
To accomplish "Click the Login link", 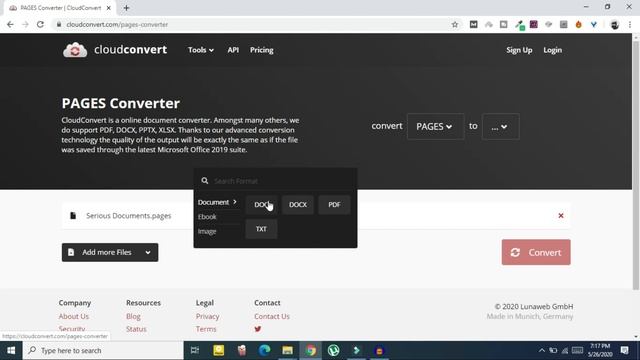I will pyautogui.click(x=552, y=50).
